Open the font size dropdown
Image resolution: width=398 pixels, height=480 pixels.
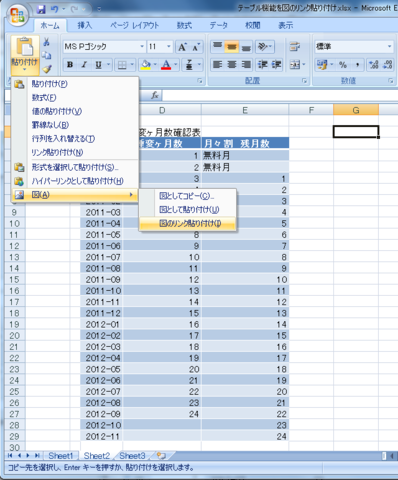(x=169, y=47)
